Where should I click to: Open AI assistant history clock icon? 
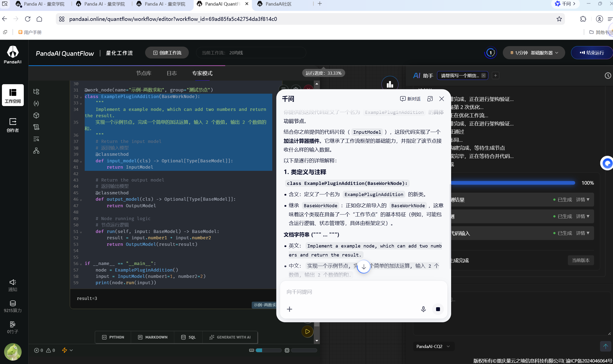tap(608, 75)
